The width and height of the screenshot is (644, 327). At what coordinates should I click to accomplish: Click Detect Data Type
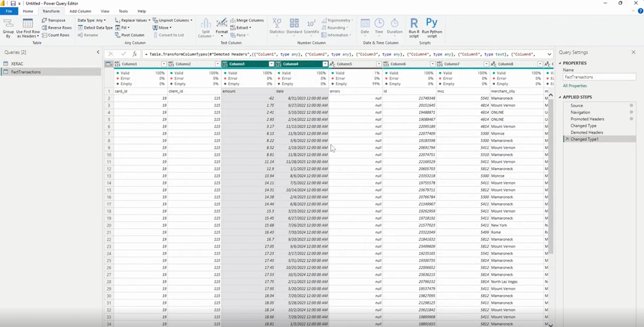95,27
